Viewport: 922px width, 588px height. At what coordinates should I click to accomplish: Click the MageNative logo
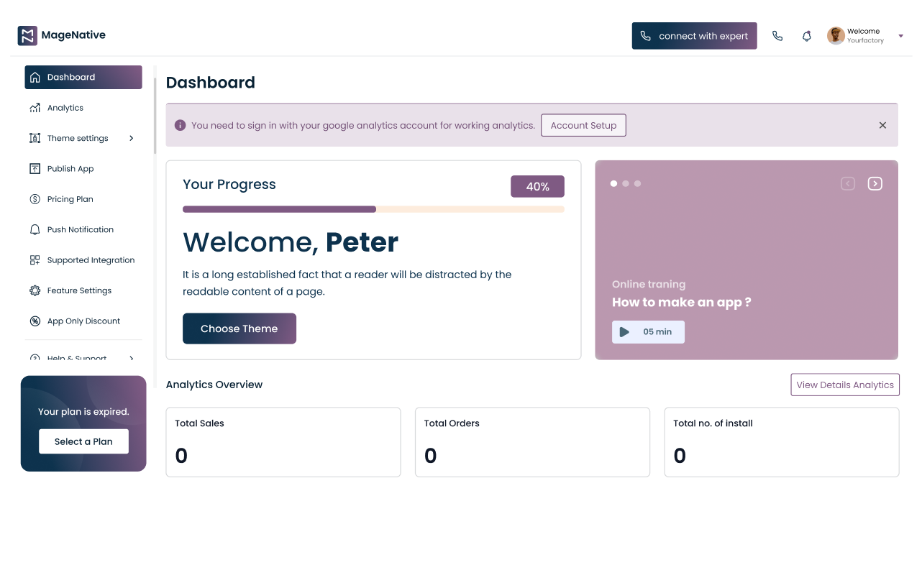point(62,35)
